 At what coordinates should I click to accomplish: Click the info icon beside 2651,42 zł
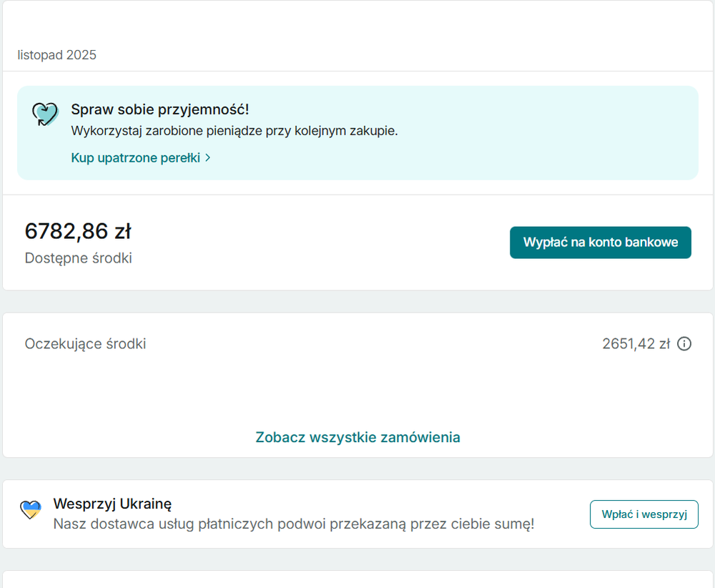[x=684, y=344]
